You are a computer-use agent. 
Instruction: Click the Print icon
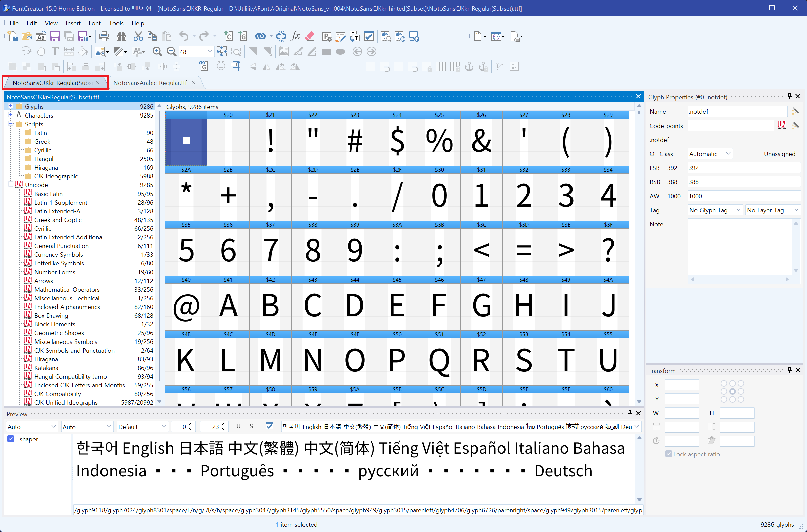pos(104,36)
